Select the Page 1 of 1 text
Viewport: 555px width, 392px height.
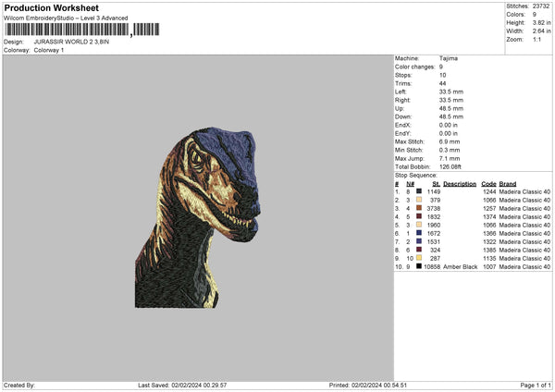pyautogui.click(x=536, y=386)
